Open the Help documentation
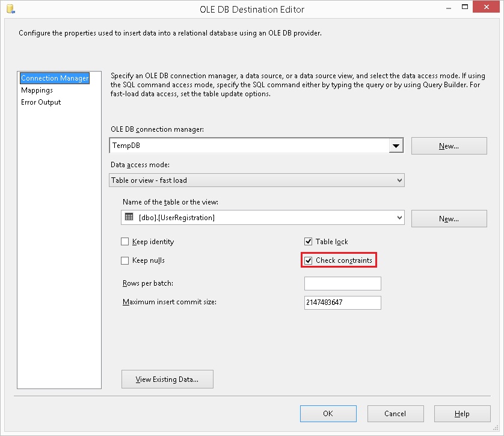 pos(462,414)
